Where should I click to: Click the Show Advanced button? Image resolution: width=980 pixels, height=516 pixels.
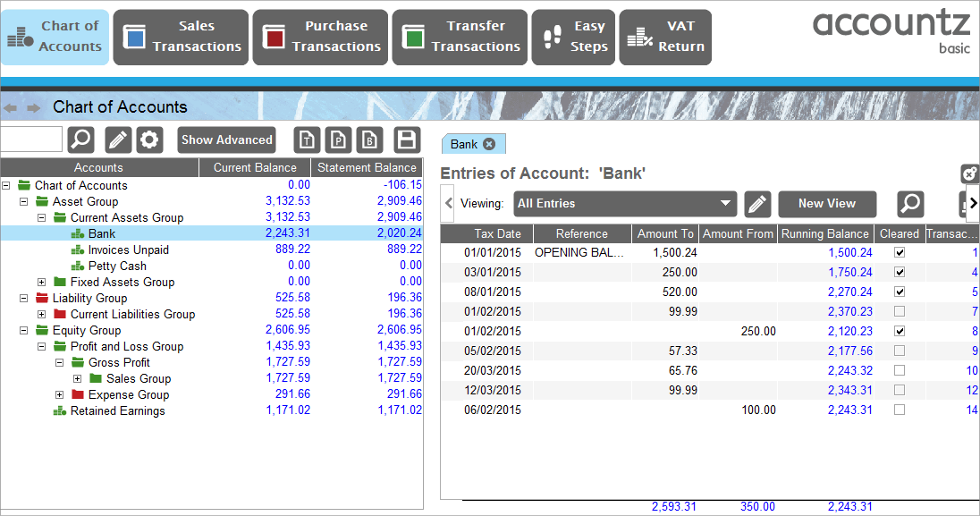click(x=227, y=140)
